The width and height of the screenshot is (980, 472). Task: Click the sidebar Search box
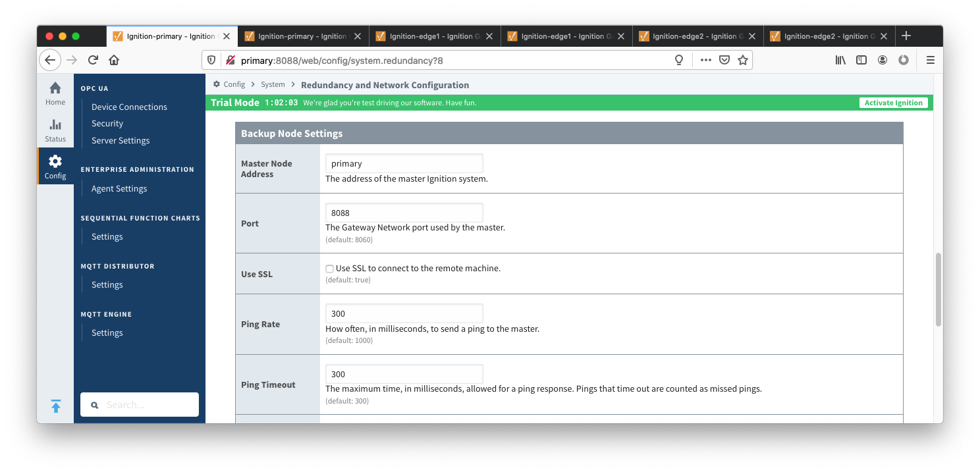(140, 405)
